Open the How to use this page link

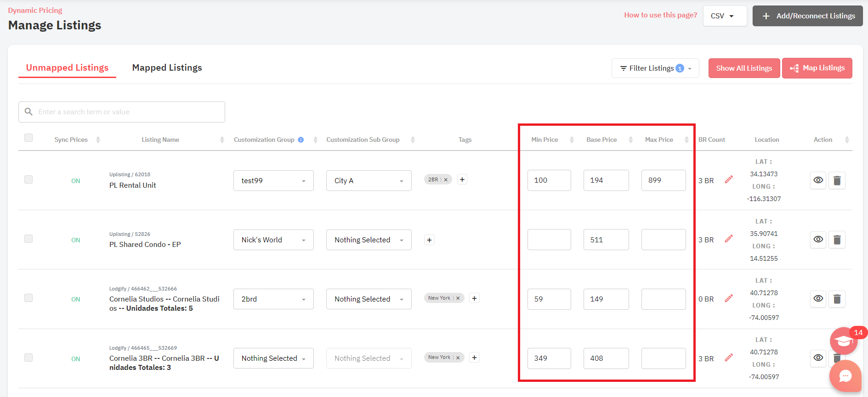pos(660,15)
